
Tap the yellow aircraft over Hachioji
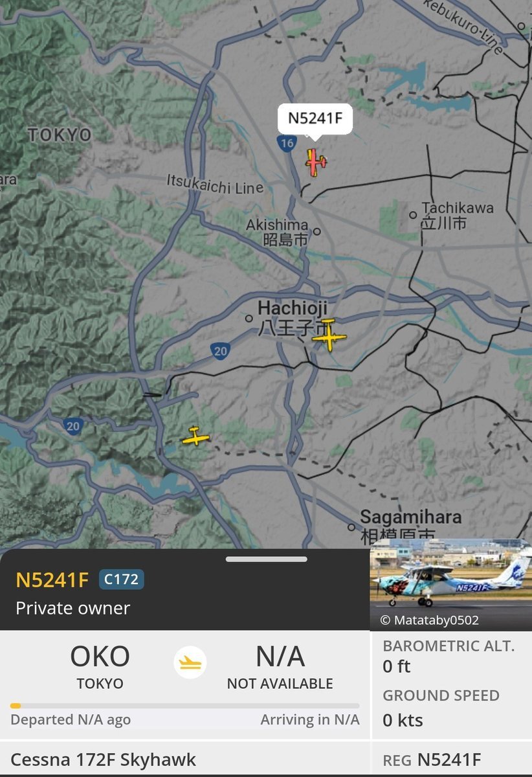pos(329,335)
